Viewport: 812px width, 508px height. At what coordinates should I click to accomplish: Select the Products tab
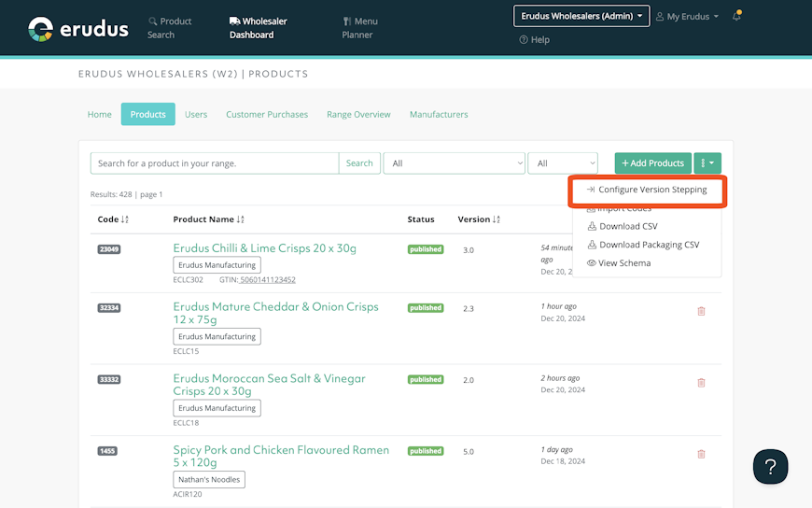click(x=148, y=114)
